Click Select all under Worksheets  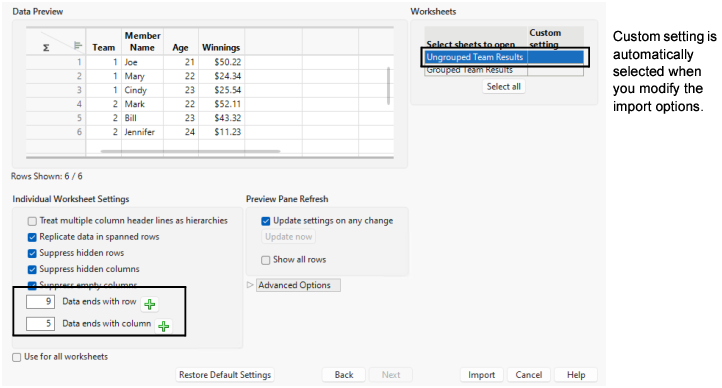point(504,87)
